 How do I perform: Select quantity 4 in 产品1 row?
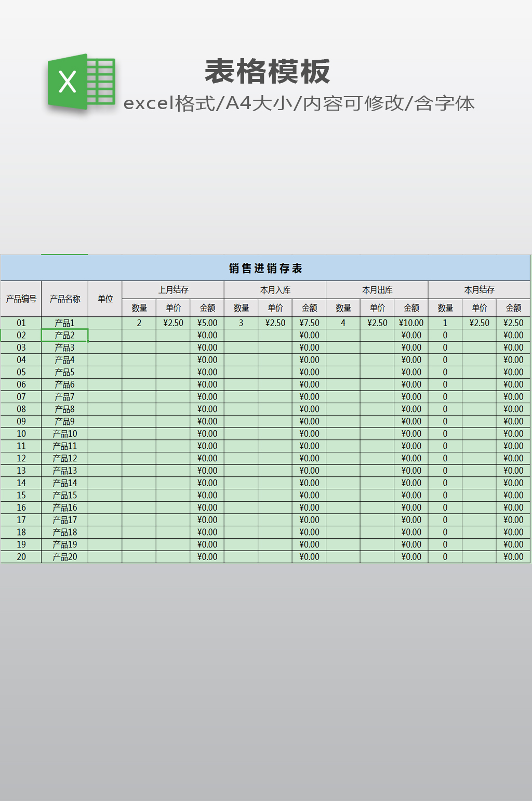coord(343,323)
